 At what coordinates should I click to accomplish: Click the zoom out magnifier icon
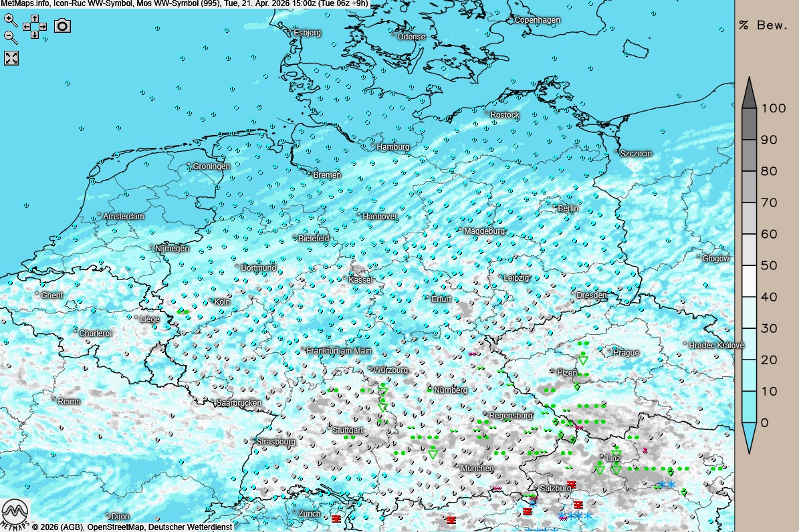(11, 37)
